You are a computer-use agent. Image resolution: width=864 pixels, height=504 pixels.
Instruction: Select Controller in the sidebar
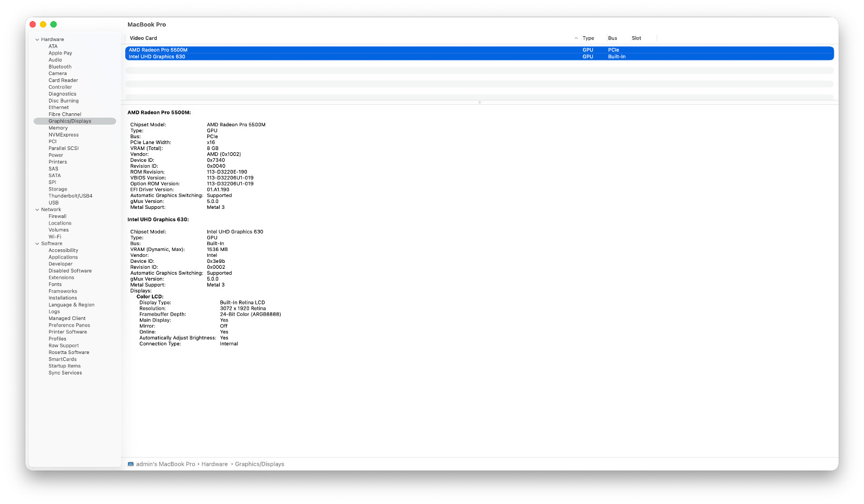pos(60,87)
